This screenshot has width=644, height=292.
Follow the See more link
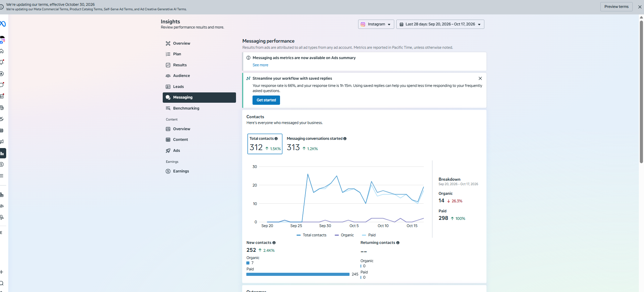(260, 65)
